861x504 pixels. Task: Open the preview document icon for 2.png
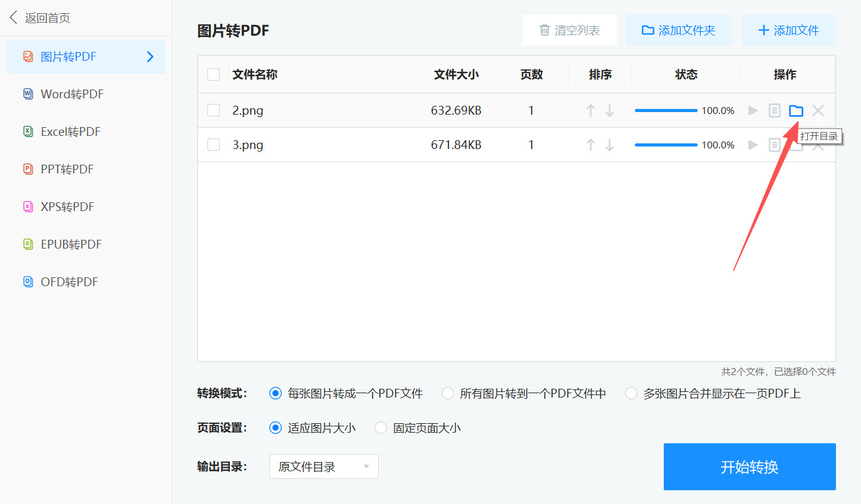pyautogui.click(x=775, y=110)
